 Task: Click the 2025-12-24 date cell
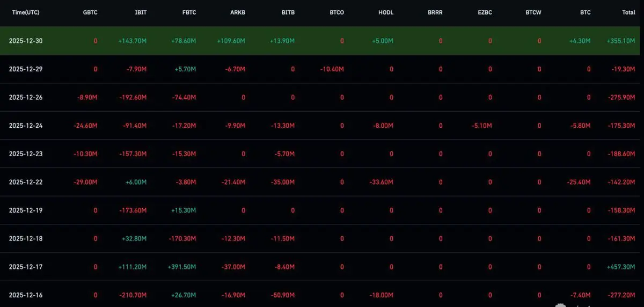[26, 126]
